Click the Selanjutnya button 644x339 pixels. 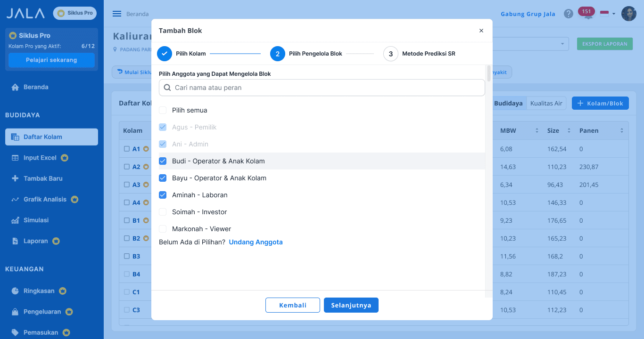coord(351,305)
